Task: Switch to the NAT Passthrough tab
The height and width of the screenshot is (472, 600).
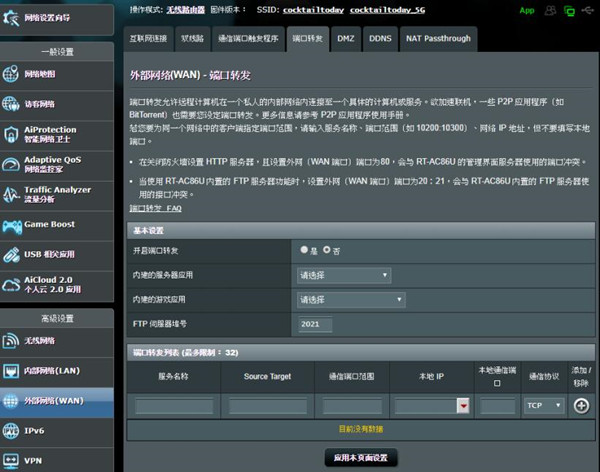Action: pyautogui.click(x=438, y=39)
